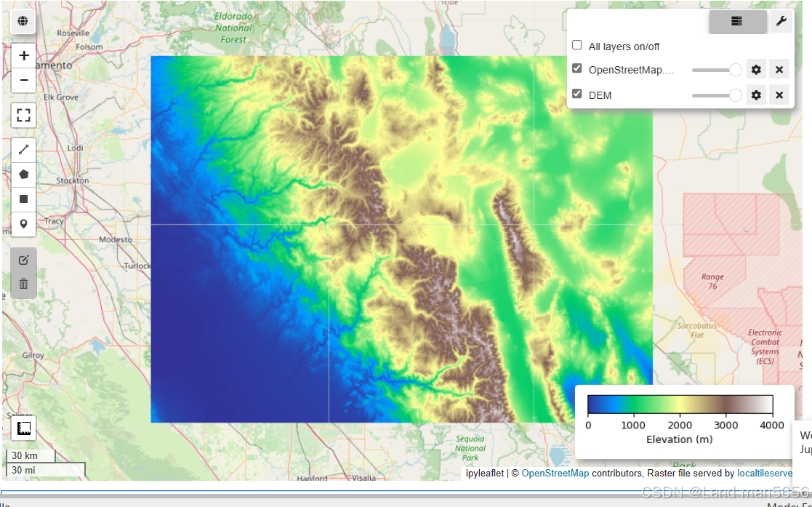812x507 pixels.
Task: Adjust the DEM opacity slider
Action: [716, 95]
